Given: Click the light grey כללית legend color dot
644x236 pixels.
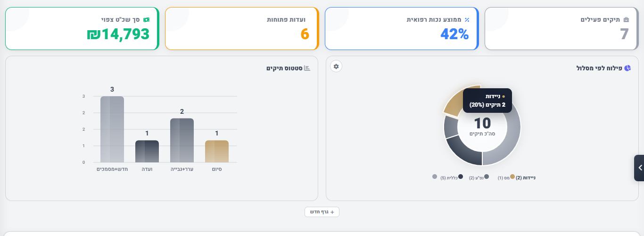Looking at the screenshot, I should pyautogui.click(x=435, y=177).
